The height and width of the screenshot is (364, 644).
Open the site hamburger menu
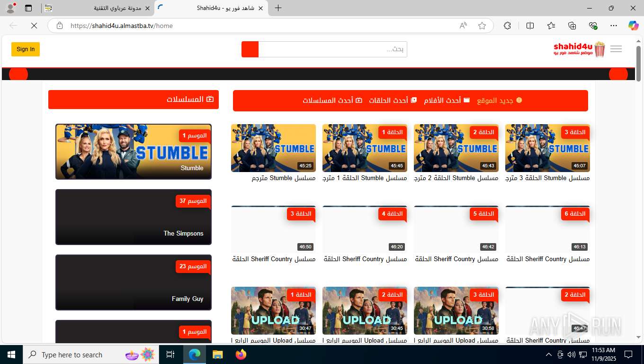pyautogui.click(x=616, y=49)
